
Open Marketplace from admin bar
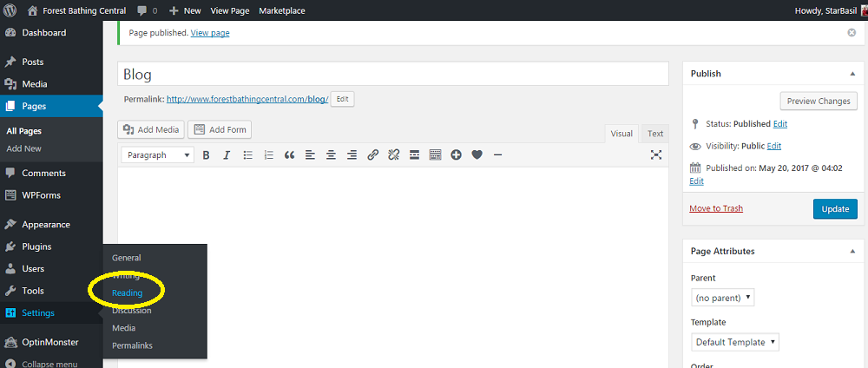point(282,10)
